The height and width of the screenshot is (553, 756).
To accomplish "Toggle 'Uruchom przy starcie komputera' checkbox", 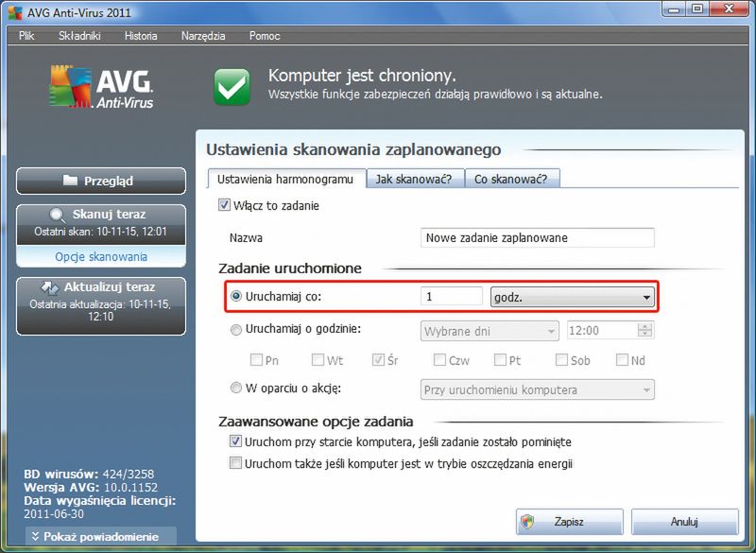I will (x=235, y=441).
